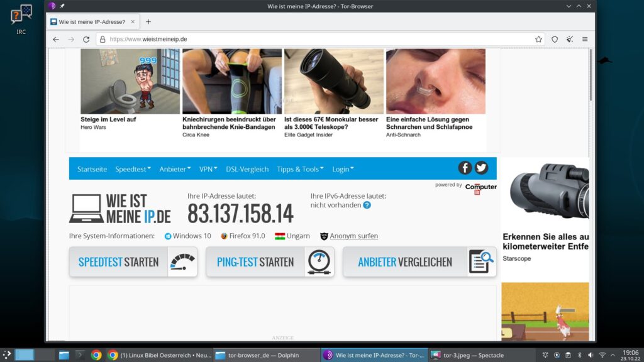
Task: Open the Startseite menu item
Action: (x=92, y=169)
